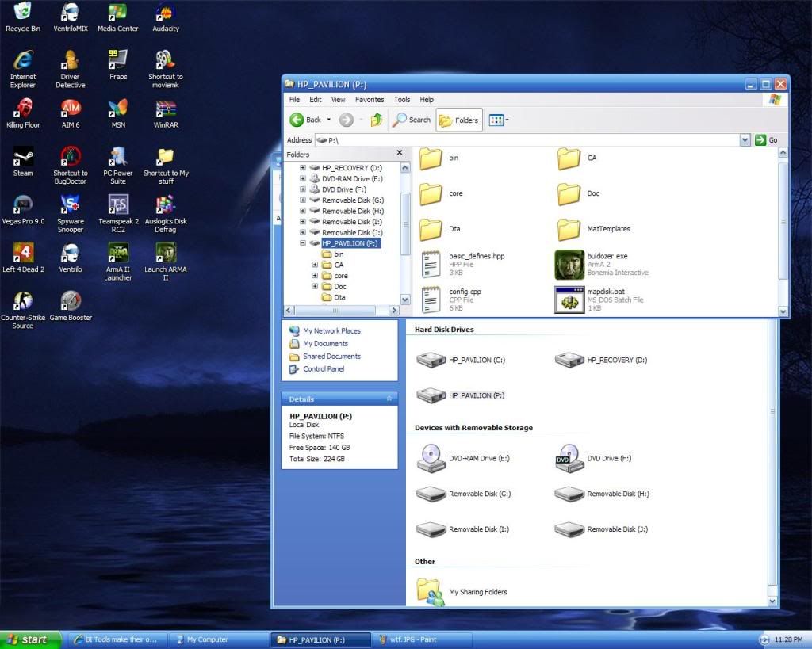Select the Teamspeak 2 RC2 icon

(118, 205)
